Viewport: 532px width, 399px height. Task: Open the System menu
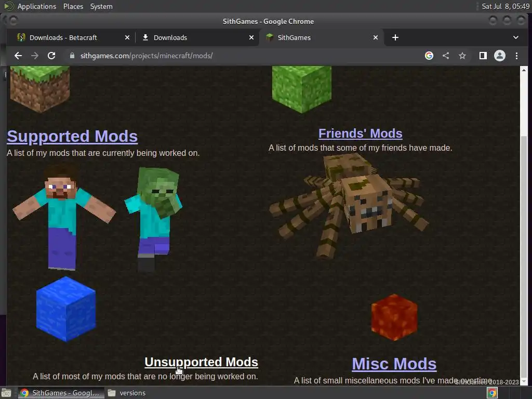coord(101,6)
